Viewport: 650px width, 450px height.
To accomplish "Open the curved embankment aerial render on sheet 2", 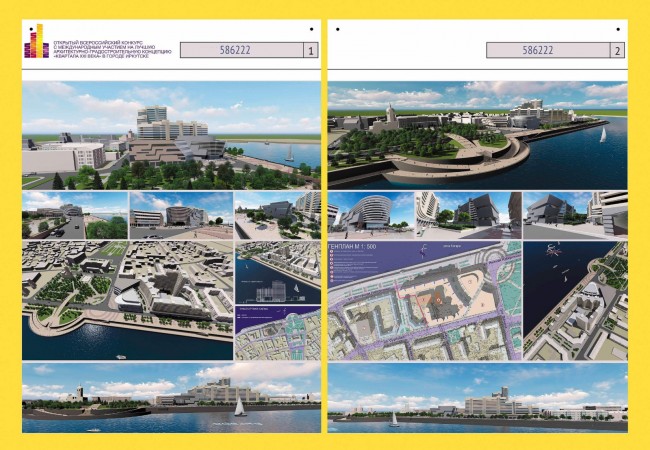I will click(478, 135).
